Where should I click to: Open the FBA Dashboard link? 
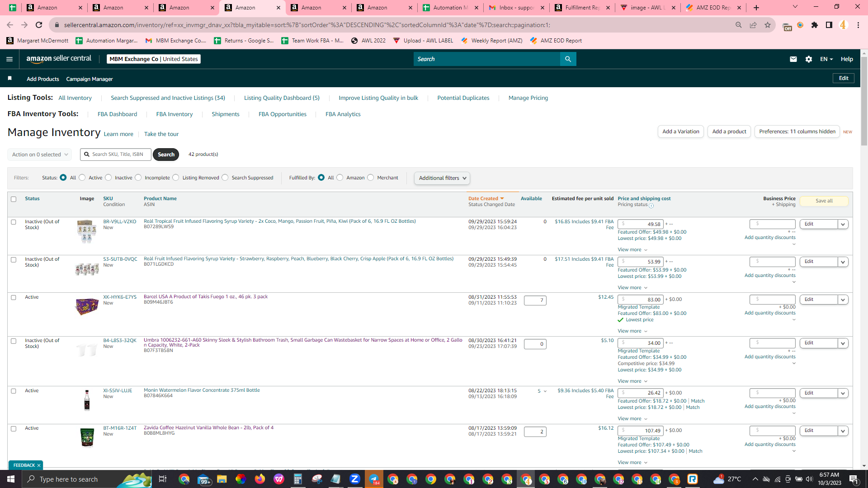click(117, 114)
